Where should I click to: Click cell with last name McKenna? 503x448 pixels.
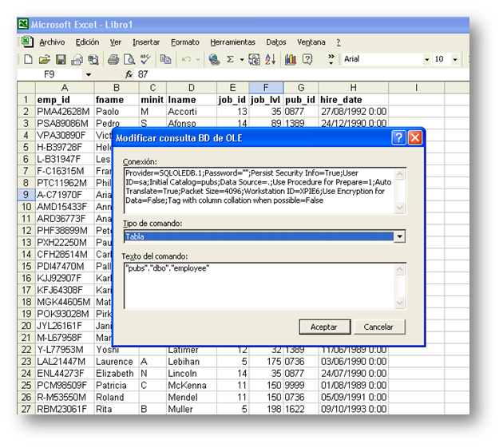pyautogui.click(x=192, y=385)
